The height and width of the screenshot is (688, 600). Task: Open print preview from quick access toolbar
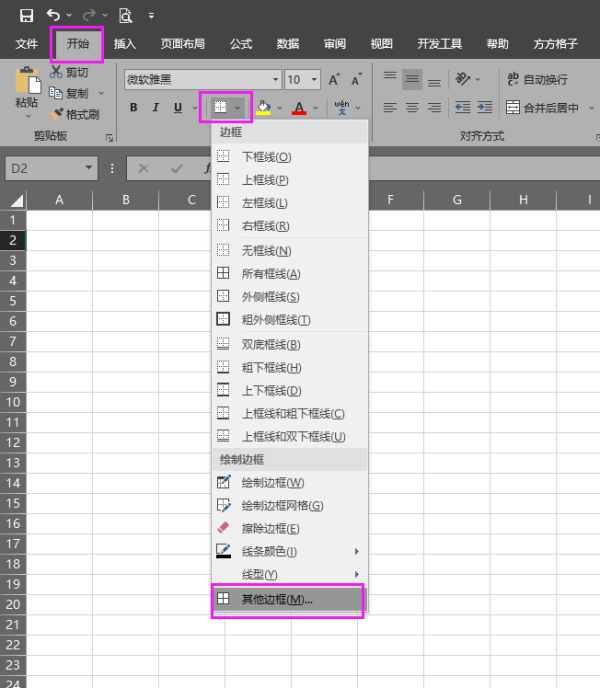pos(126,16)
